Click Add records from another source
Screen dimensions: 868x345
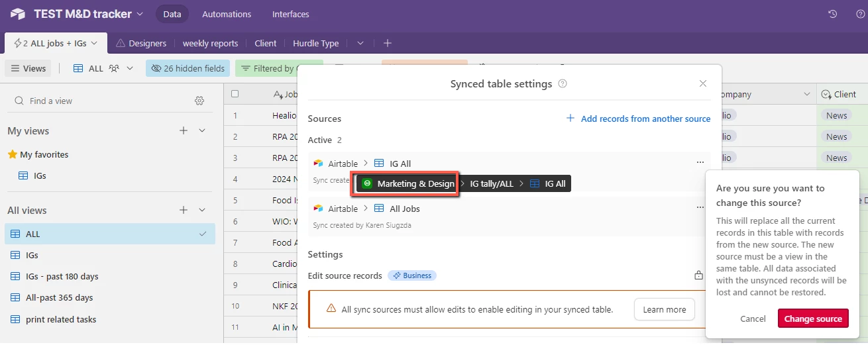pyautogui.click(x=638, y=119)
